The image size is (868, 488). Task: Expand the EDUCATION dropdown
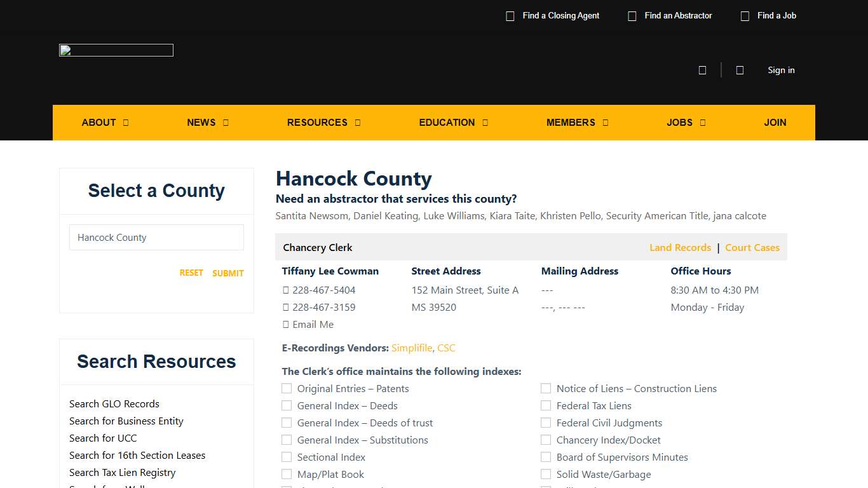tap(453, 122)
